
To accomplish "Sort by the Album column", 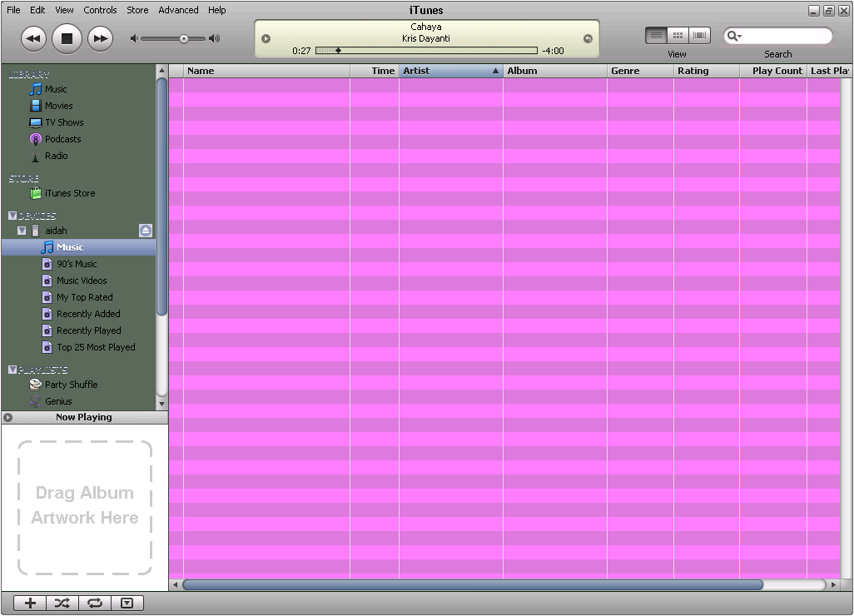I will 555,71.
